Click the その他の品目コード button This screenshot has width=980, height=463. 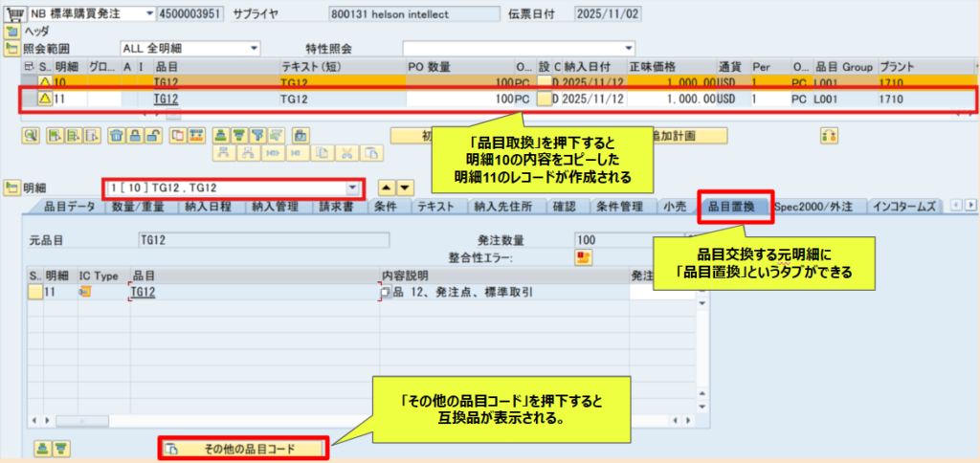[243, 448]
